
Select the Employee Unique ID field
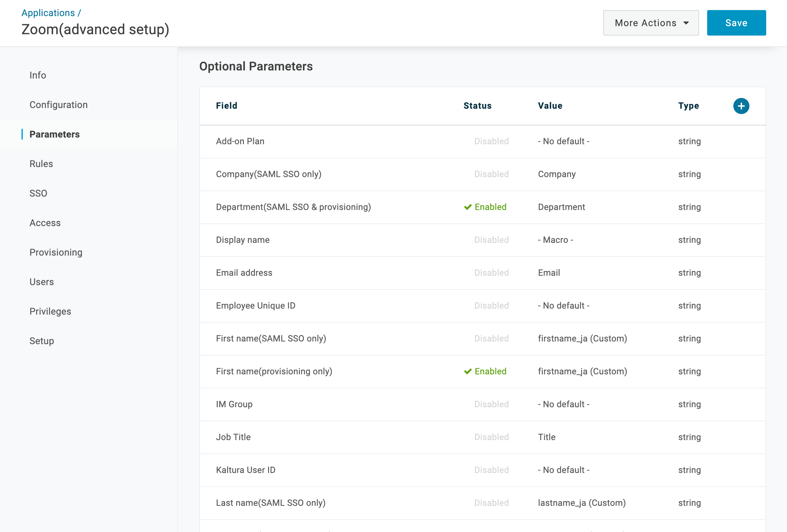(x=482, y=306)
